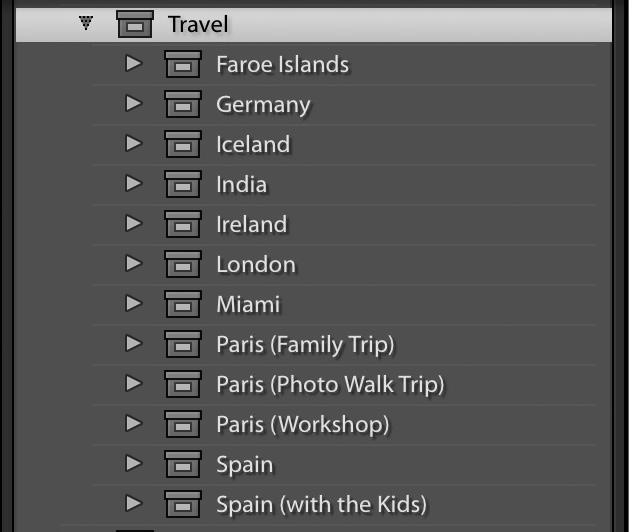Click the London collection set icon
The image size is (629, 532).
point(183,264)
